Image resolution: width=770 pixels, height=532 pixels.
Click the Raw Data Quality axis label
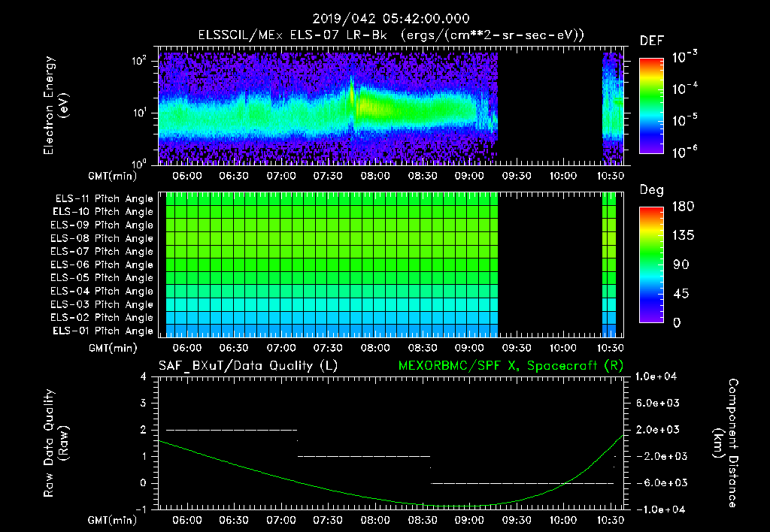pos(55,443)
